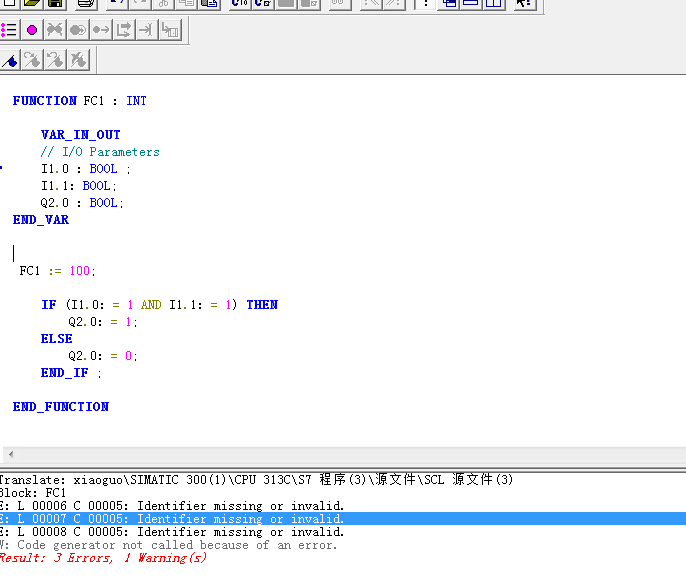
Task: Click the VAR_IN_OUT keyword
Action: [80, 135]
